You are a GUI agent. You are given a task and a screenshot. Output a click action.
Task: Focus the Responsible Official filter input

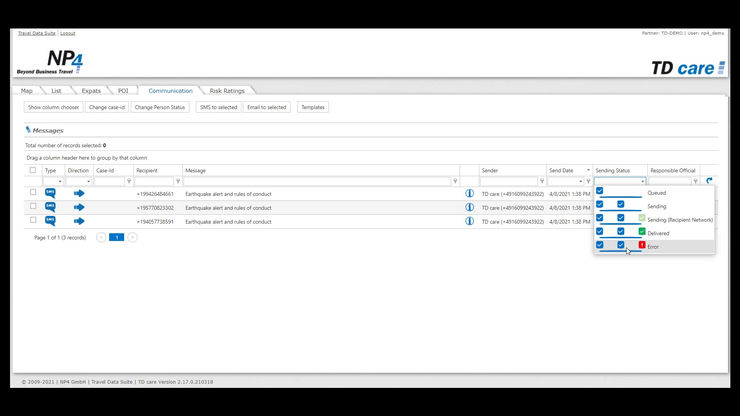point(670,181)
